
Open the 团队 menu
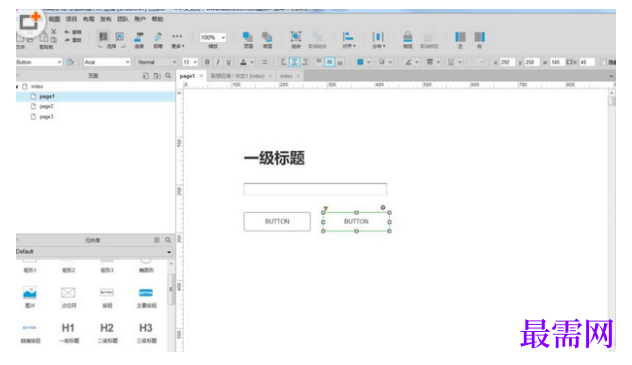point(123,19)
